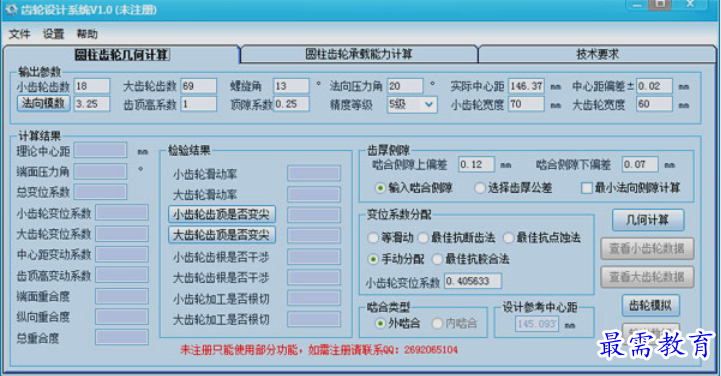Select 最佳抗断齿法 radio button
The width and height of the screenshot is (721, 376).
(x=423, y=238)
